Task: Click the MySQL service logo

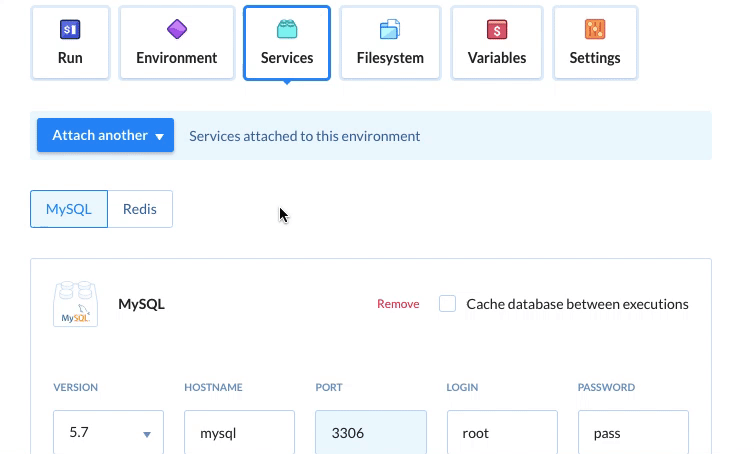Action: click(x=76, y=304)
